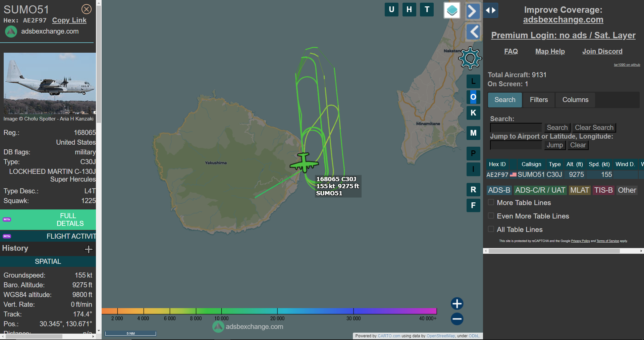The height and width of the screenshot is (340, 644).
Task: Click the Search submit button
Action: 557,128
